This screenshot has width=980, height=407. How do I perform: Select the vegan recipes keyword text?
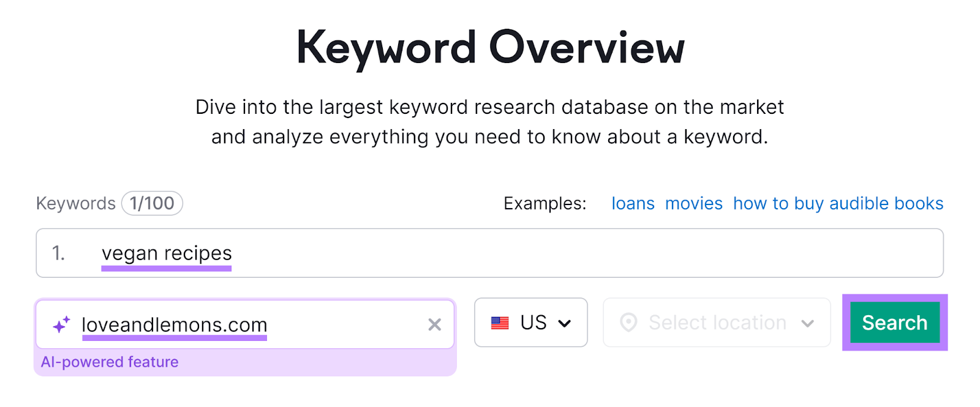(x=167, y=253)
